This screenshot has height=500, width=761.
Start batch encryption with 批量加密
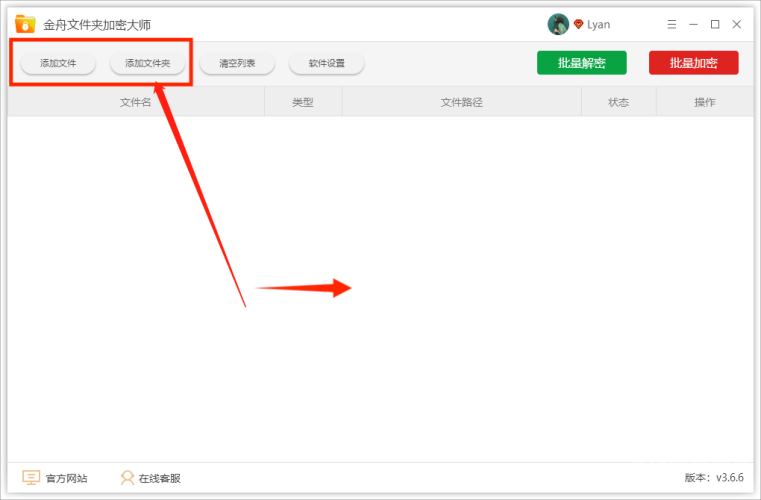(694, 63)
